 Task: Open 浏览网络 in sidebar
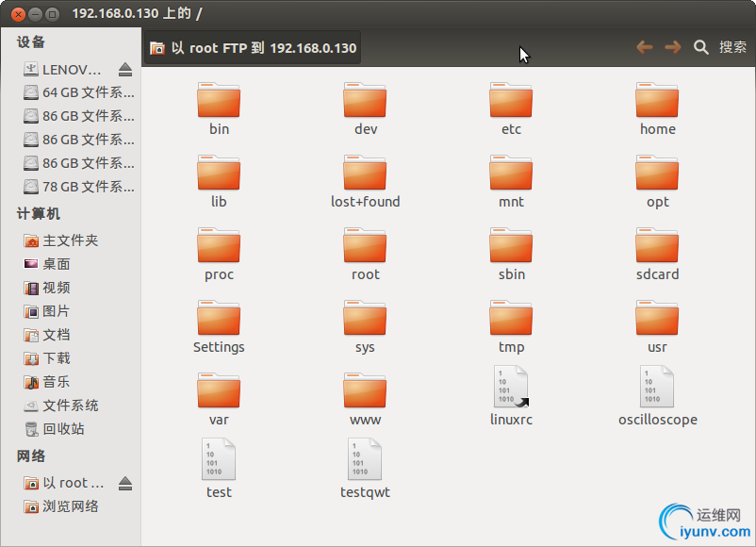point(60,506)
